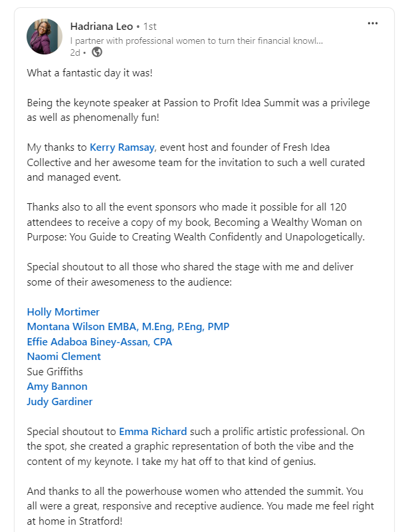410x532 pixels.
Task: Visit Montana Wilson EMBA's profile
Action: pos(128,326)
